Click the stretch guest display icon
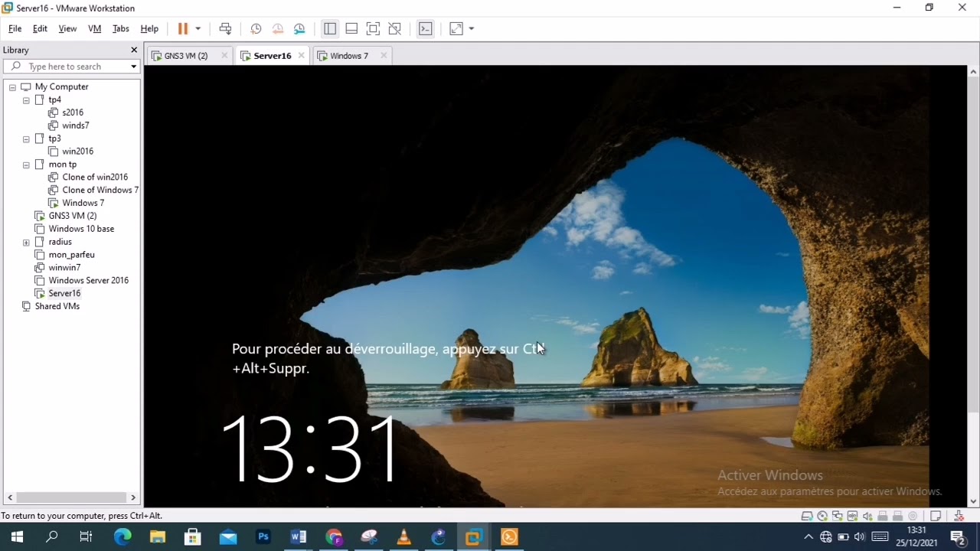Viewport: 980px width, 551px height. click(x=456, y=28)
